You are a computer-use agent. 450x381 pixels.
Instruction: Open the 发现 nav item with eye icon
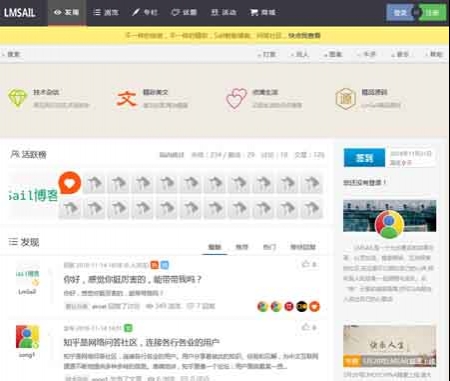67,13
